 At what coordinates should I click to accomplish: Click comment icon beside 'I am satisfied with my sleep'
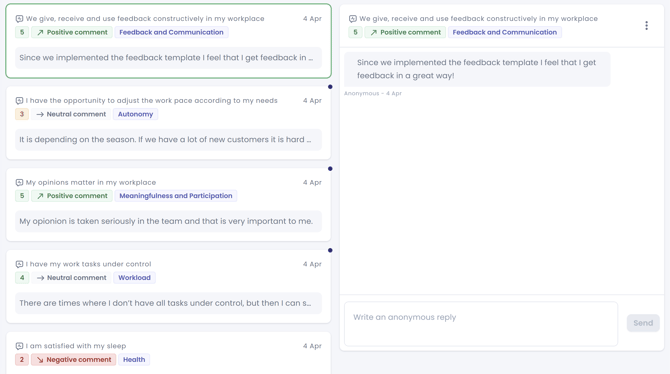tap(19, 346)
